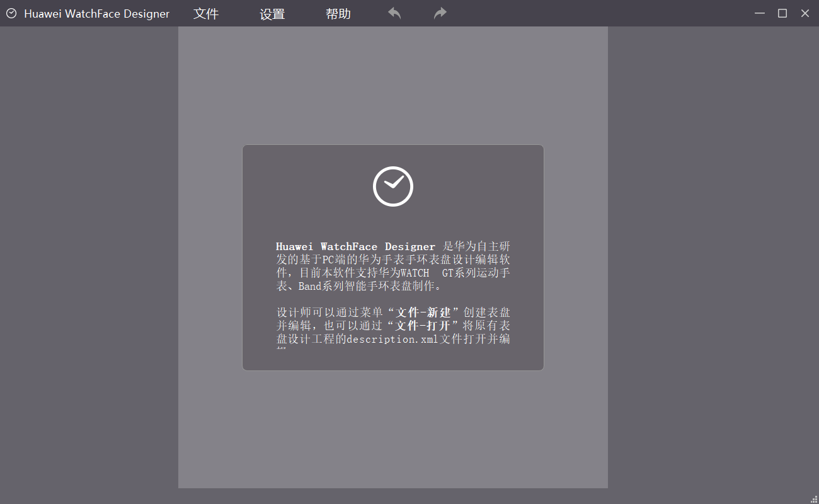Click the window resize grip icon
This screenshot has width=819, height=504.
click(x=813, y=498)
